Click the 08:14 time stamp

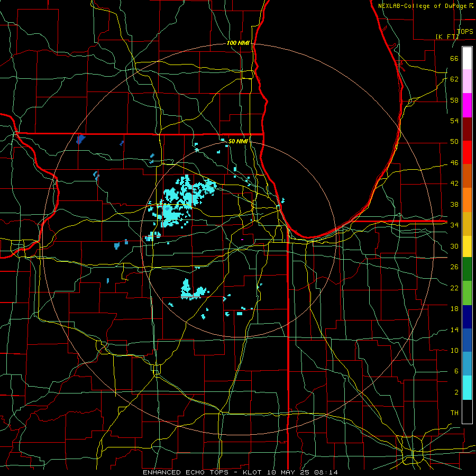pos(326,472)
